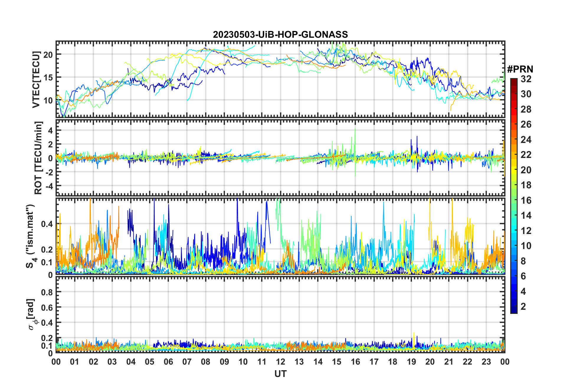Click the 0.8 tick on the sigma-phi axis
The image size is (561, 392).
[x=47, y=292]
